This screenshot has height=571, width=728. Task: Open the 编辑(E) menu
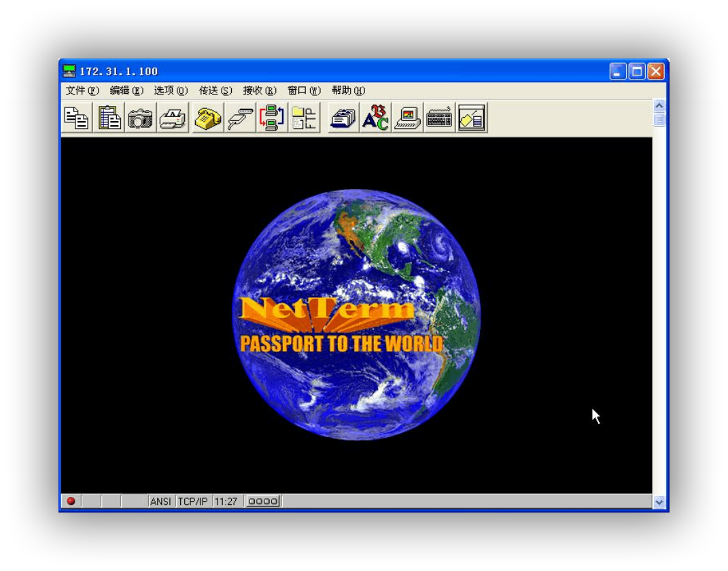pos(126,90)
